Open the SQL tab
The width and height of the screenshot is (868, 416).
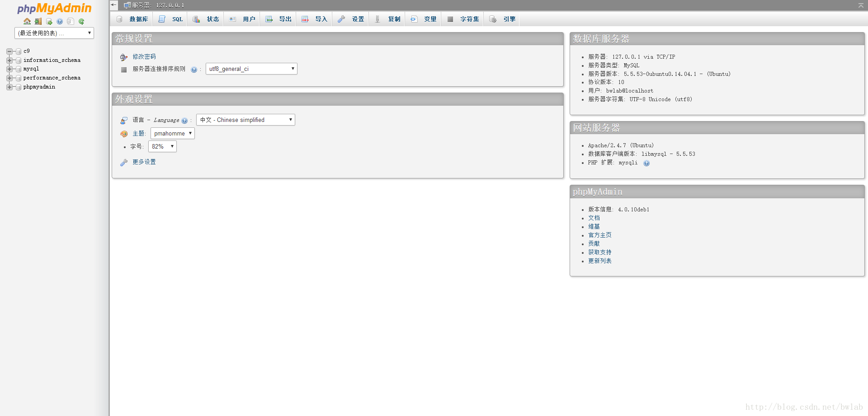[171, 19]
